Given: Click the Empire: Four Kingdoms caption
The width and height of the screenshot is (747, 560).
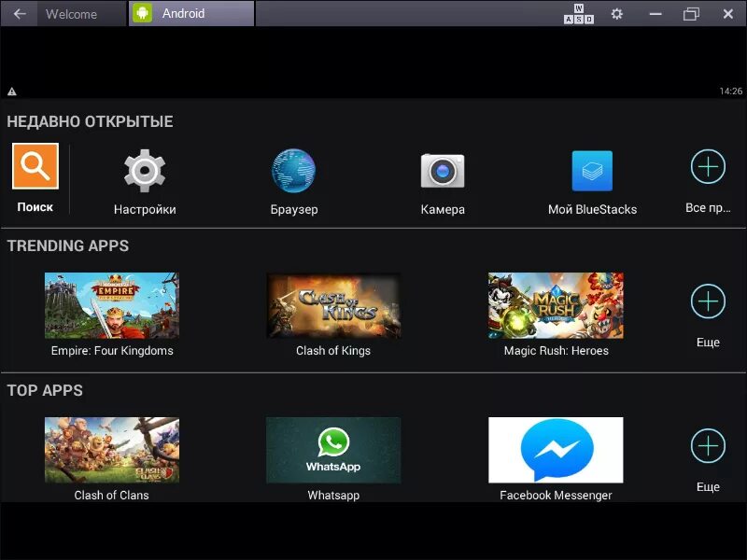Looking at the screenshot, I should pyautogui.click(x=112, y=351).
